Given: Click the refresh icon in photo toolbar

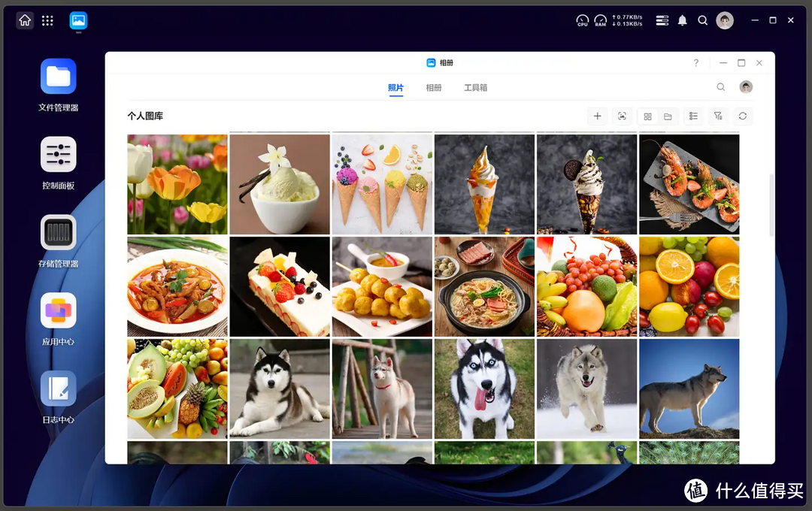Looking at the screenshot, I should point(743,116).
